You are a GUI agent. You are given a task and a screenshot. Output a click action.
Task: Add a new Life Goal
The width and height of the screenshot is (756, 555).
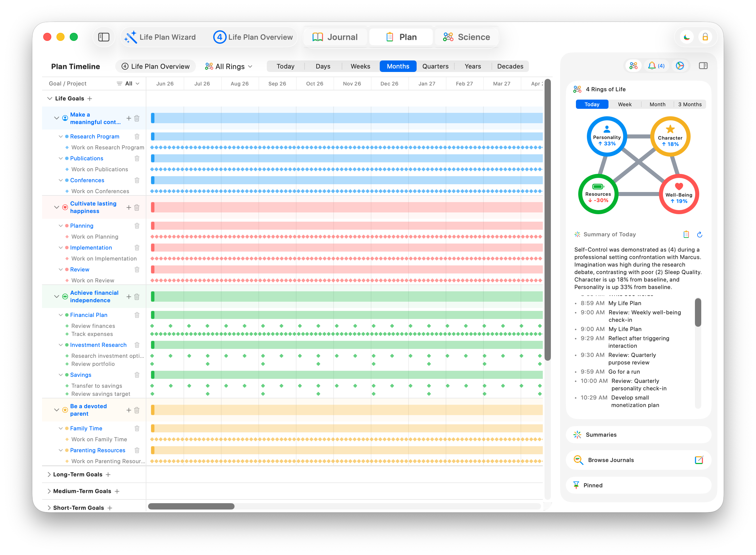click(x=89, y=98)
